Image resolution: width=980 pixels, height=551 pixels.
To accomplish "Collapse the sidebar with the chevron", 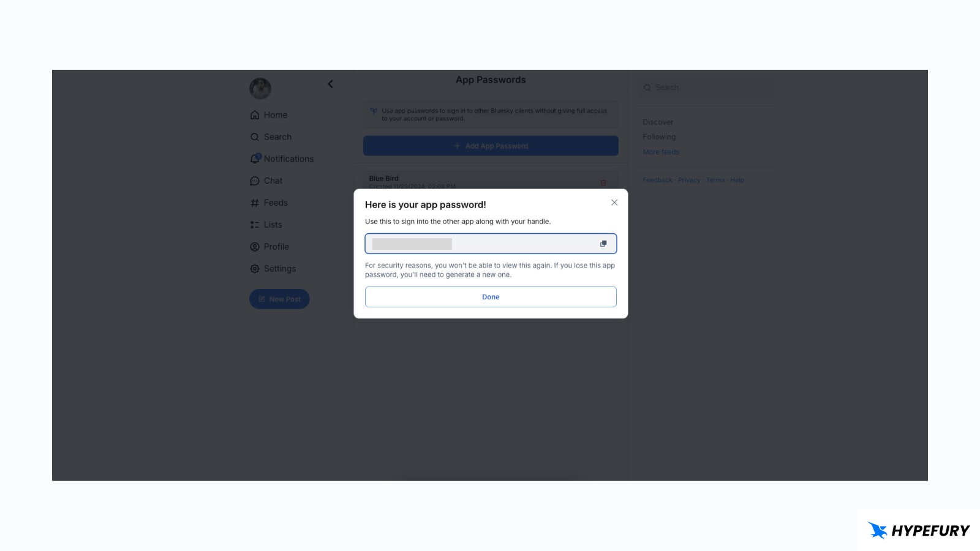I will (330, 83).
